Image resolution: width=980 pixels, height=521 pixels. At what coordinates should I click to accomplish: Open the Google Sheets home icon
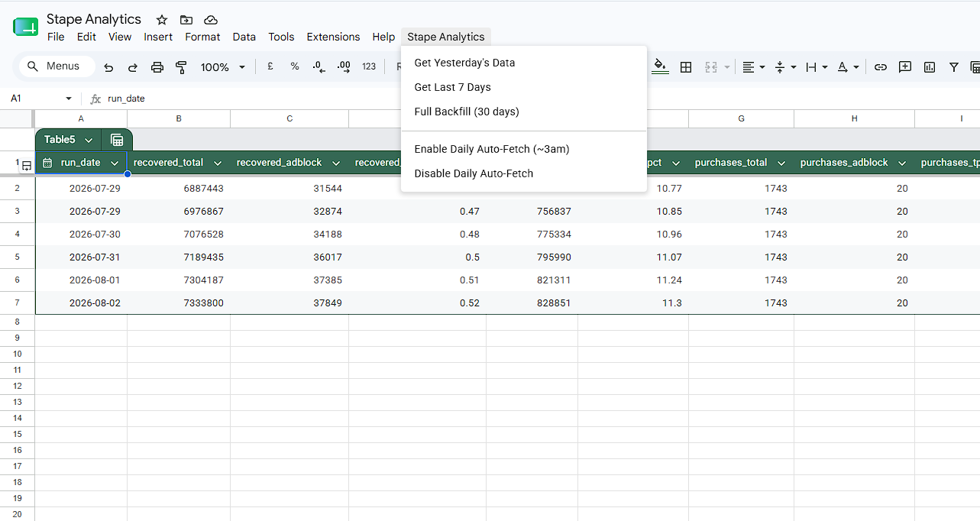point(25,28)
